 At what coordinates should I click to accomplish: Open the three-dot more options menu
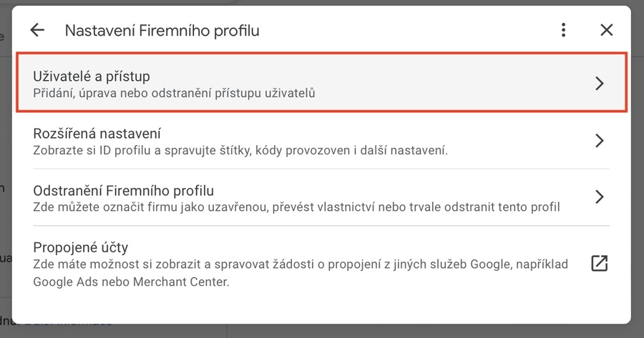[564, 30]
